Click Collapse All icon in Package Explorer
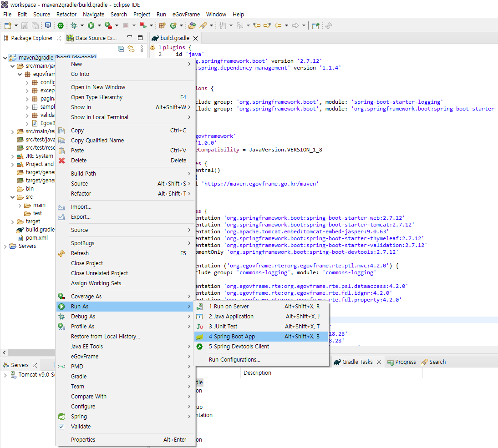 (x=121, y=49)
